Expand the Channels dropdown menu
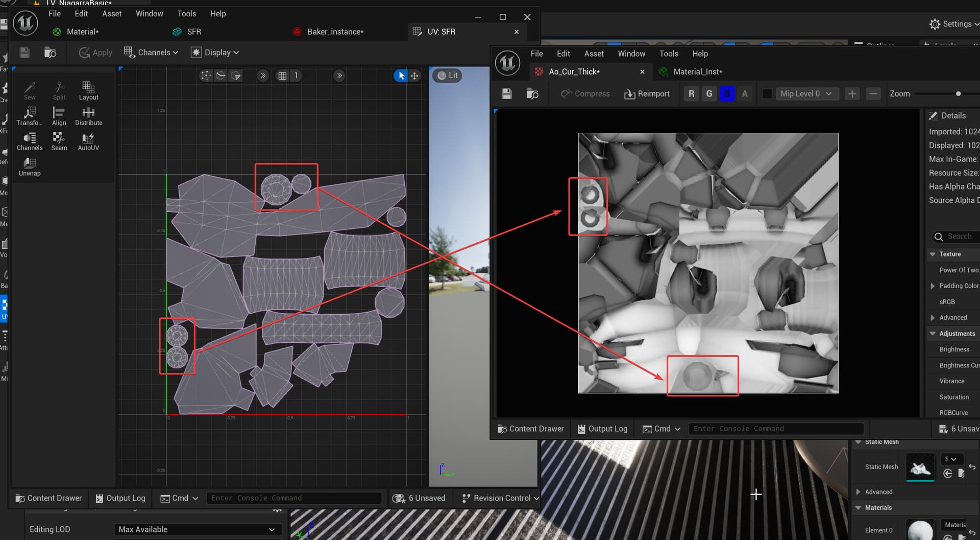 pyautogui.click(x=151, y=52)
